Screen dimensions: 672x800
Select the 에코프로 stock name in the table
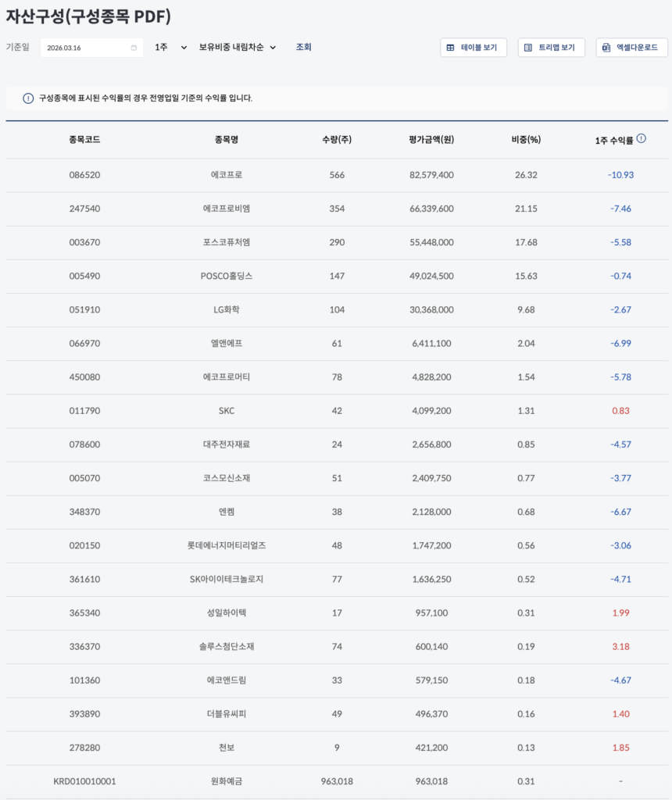click(227, 175)
